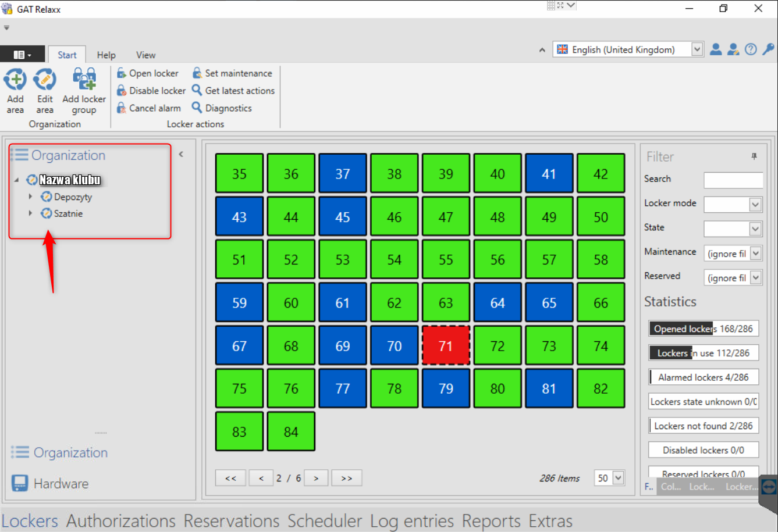Screen dimensions: 778x532
Task: Expand the Szatnie tree node
Action: click(30, 213)
